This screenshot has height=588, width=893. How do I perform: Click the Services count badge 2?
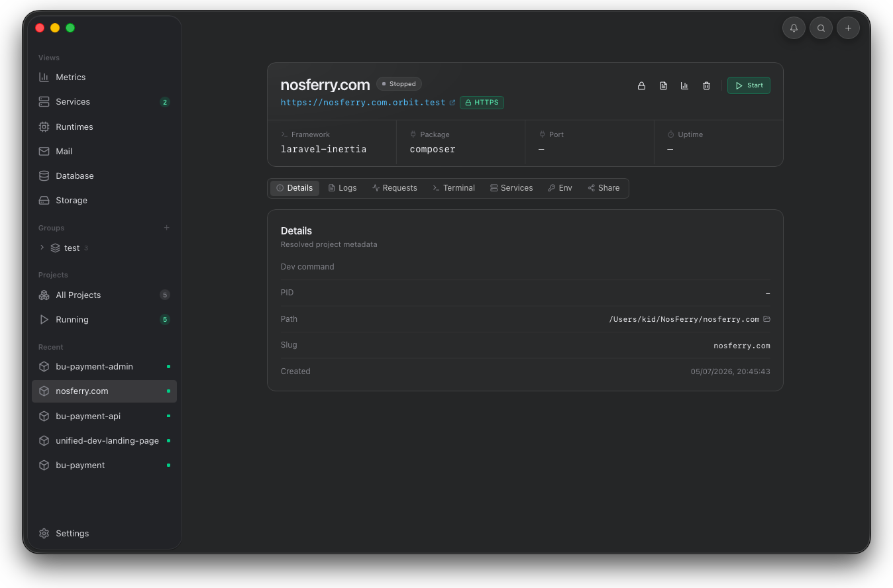[x=165, y=102]
